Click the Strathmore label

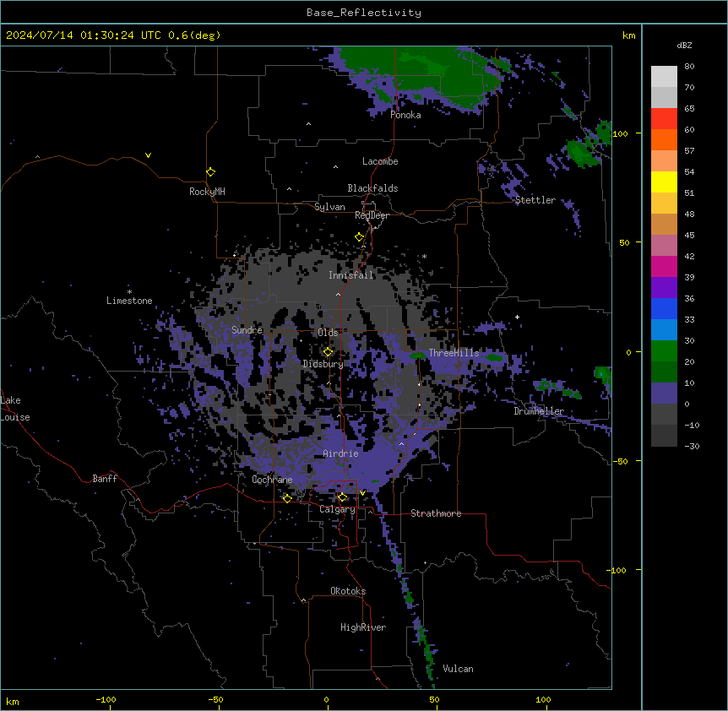(x=436, y=513)
